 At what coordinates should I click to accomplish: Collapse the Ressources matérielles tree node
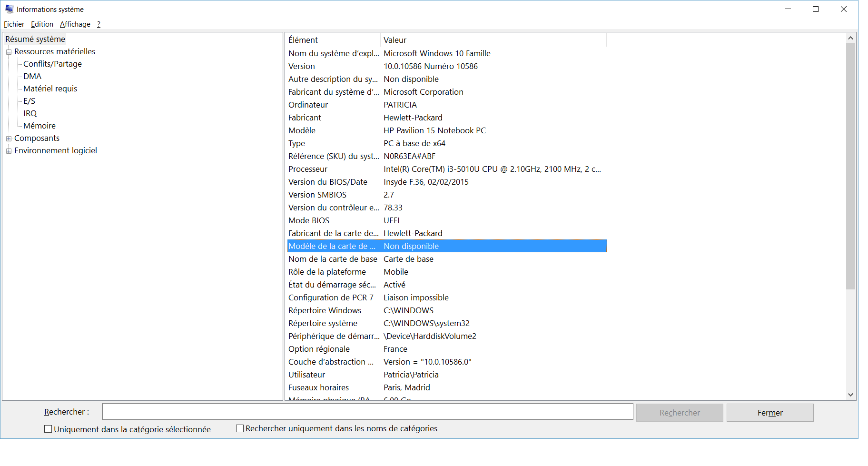tap(9, 52)
